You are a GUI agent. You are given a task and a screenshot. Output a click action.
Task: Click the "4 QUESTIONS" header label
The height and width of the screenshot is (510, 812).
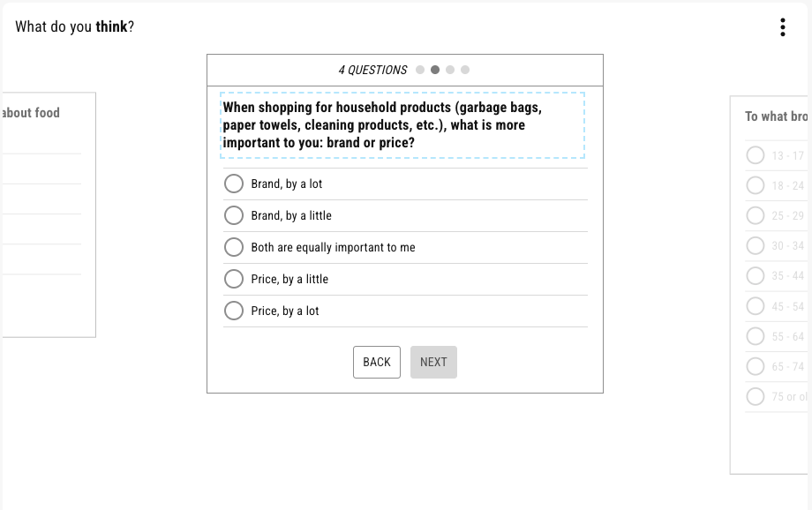[372, 71]
